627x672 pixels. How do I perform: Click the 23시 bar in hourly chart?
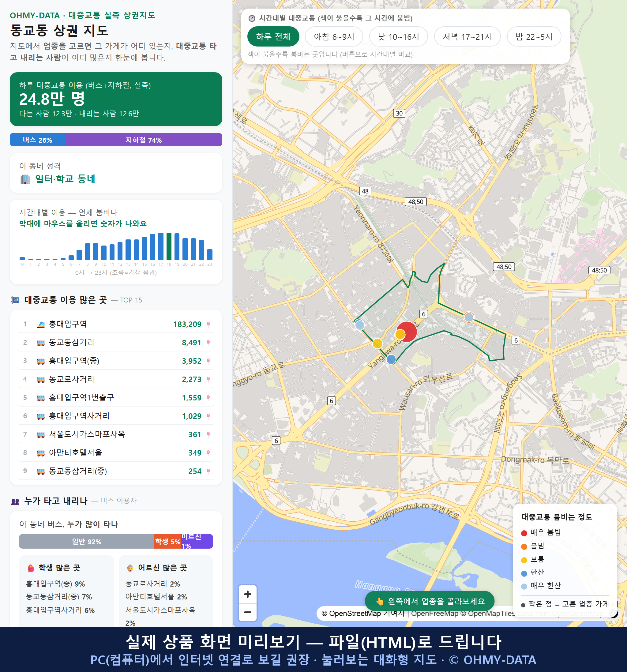[210, 254]
